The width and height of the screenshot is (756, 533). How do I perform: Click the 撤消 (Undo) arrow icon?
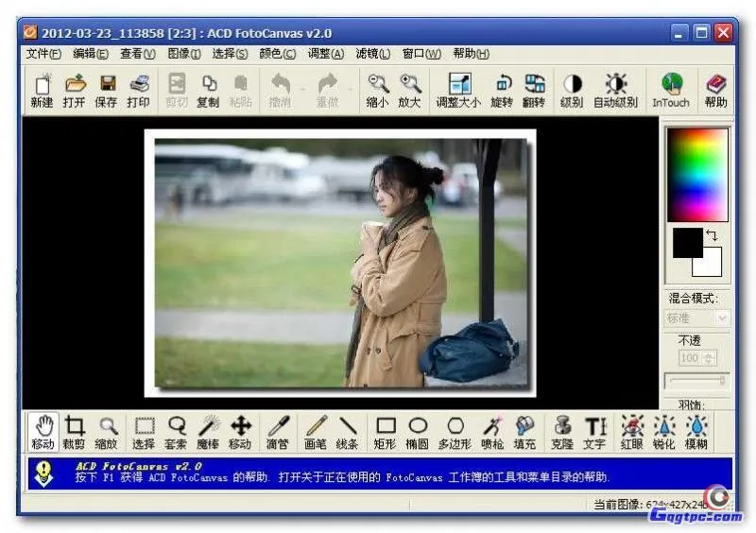click(280, 90)
